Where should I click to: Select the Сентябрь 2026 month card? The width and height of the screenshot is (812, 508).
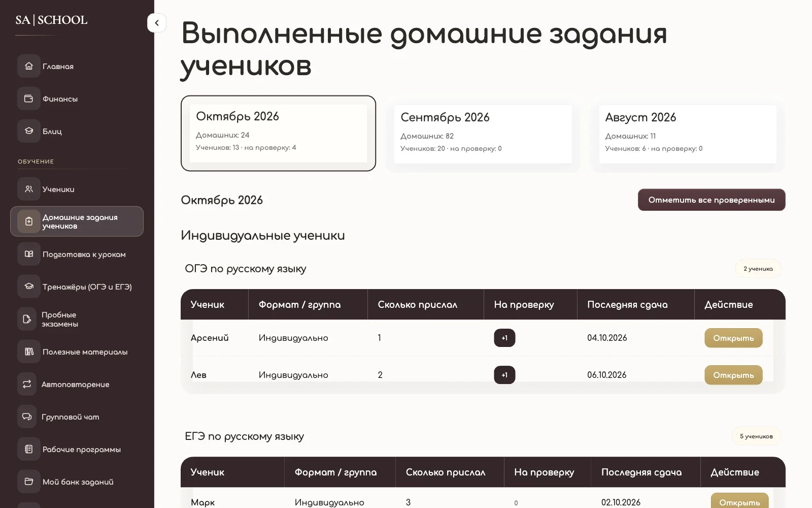483,134
